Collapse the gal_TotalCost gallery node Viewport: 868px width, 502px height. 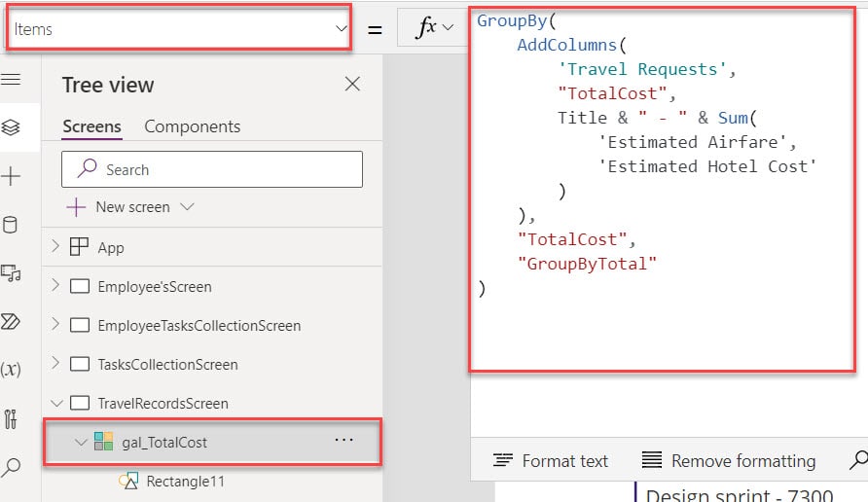click(x=81, y=442)
